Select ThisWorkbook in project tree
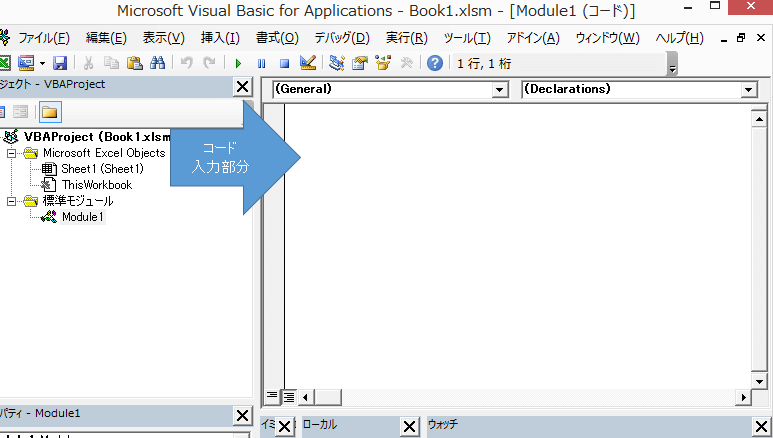Image resolution: width=773 pixels, height=438 pixels. (x=97, y=185)
